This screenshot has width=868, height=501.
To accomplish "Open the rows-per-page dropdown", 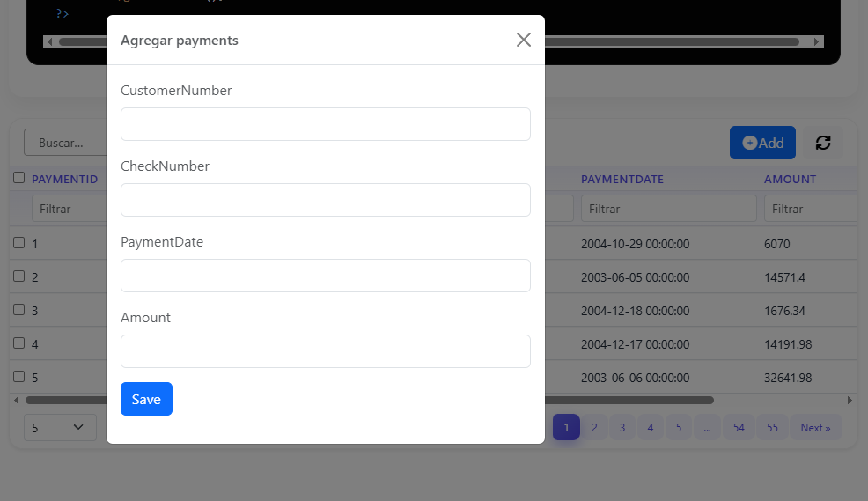I will 59,427.
